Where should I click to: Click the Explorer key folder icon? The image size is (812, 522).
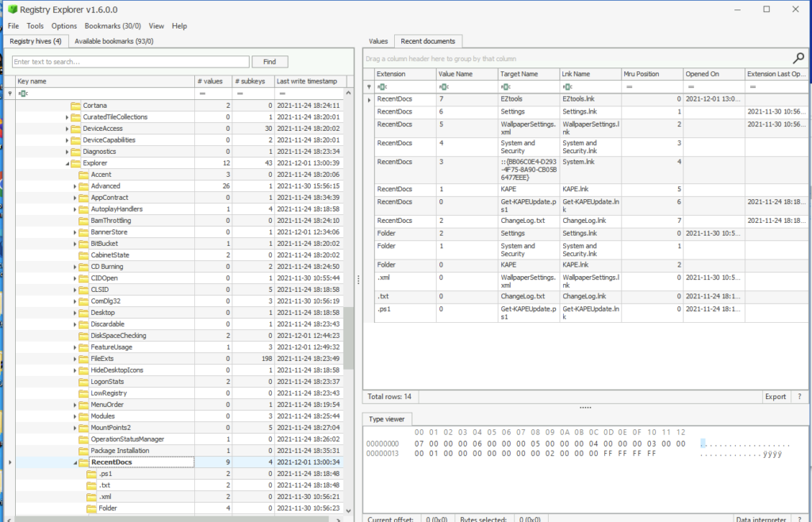tap(75, 163)
